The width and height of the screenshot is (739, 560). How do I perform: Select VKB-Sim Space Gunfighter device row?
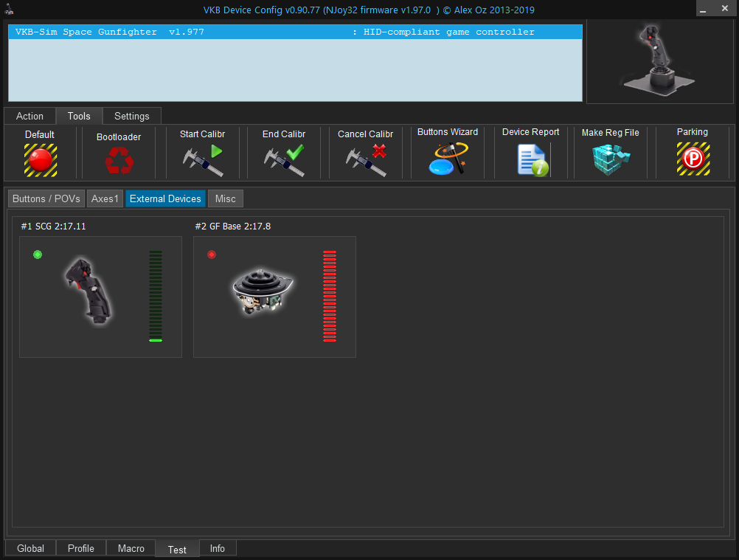[x=295, y=32]
